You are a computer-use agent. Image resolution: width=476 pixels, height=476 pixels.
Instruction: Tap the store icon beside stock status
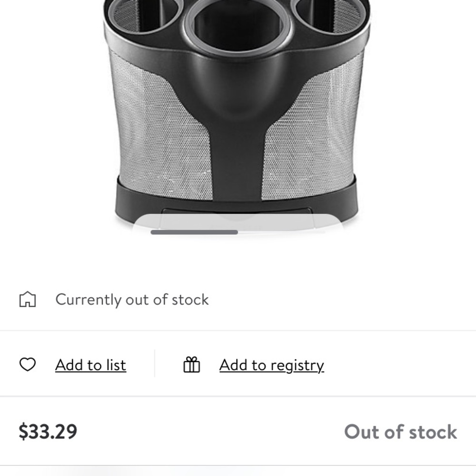(x=28, y=299)
